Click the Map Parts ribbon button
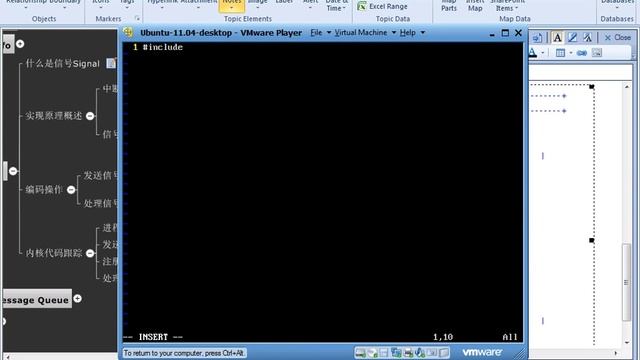This screenshot has width=640, height=360. 449,6
